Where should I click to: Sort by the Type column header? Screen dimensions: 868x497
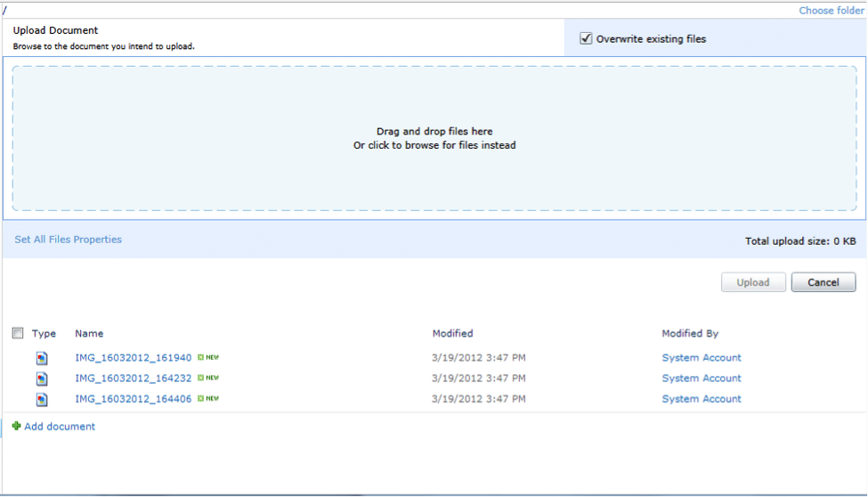coord(44,333)
